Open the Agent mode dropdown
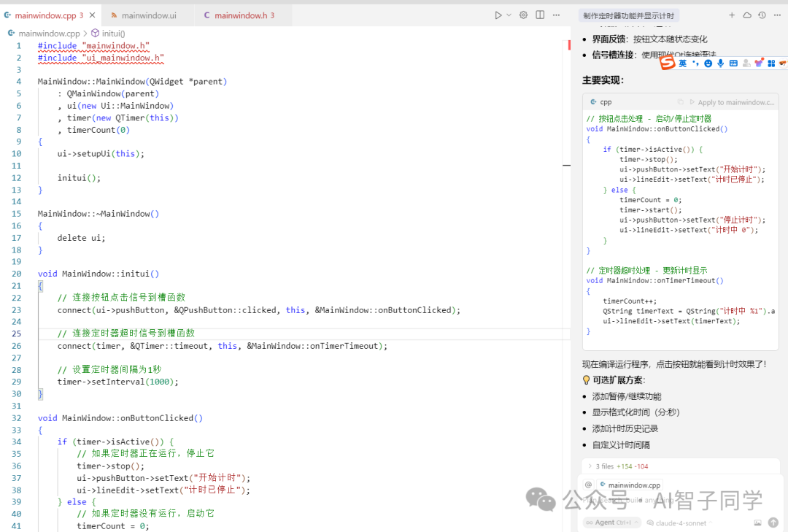Viewport: 788px width, 532px height. [x=612, y=523]
